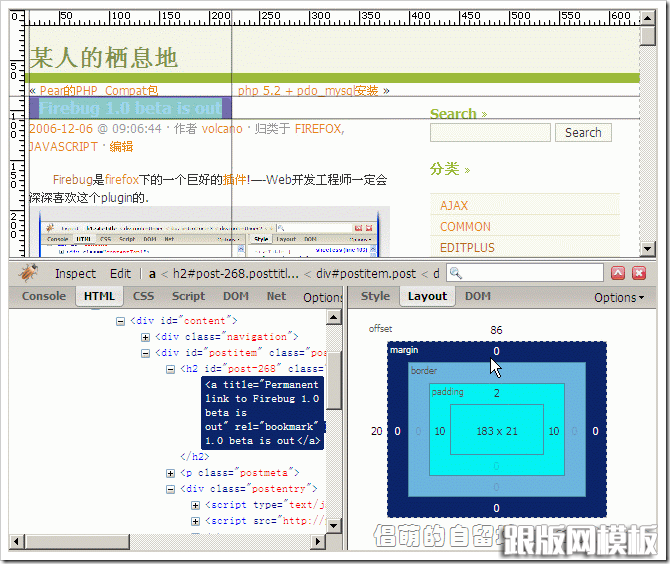Select the div#postitem.post breadcrumb
The height and width of the screenshot is (564, 670).
pyautogui.click(x=366, y=274)
